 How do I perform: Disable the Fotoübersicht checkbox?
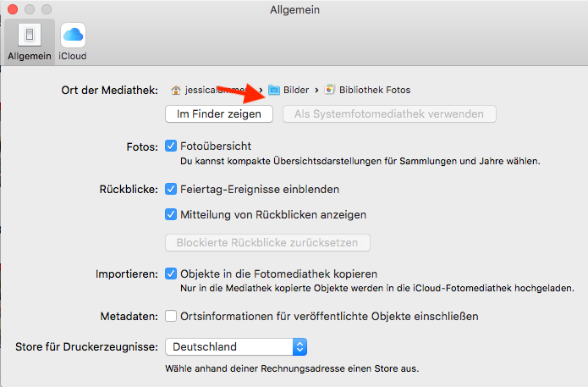[x=171, y=147]
